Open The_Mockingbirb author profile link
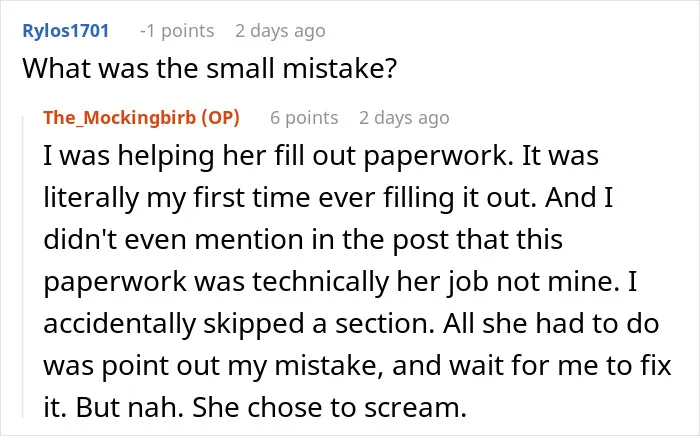Image resolution: width=700 pixels, height=436 pixels. (120, 117)
